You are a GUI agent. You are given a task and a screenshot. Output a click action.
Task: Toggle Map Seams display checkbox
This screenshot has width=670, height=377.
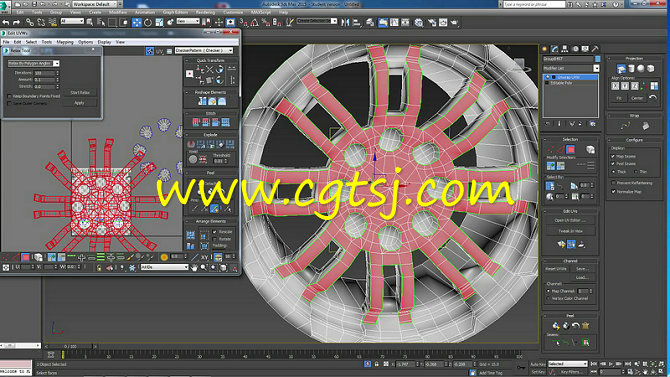pyautogui.click(x=613, y=156)
